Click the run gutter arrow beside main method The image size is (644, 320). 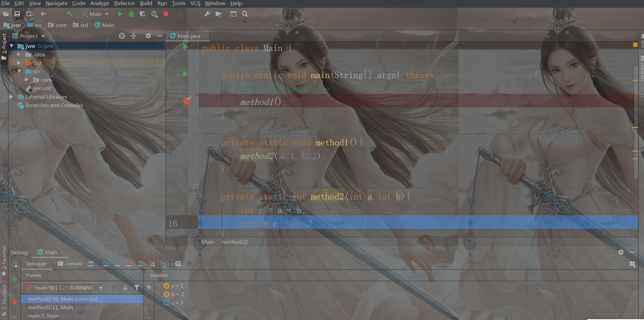coord(185,74)
